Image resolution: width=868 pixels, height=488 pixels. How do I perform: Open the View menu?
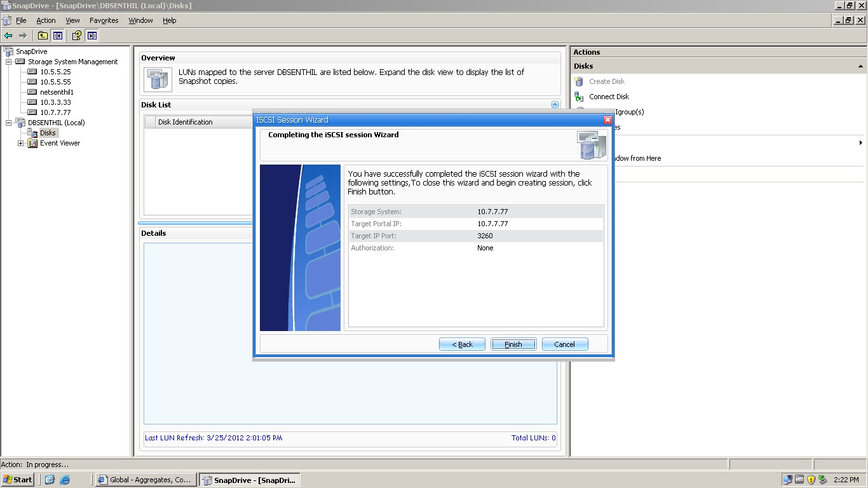(x=72, y=20)
